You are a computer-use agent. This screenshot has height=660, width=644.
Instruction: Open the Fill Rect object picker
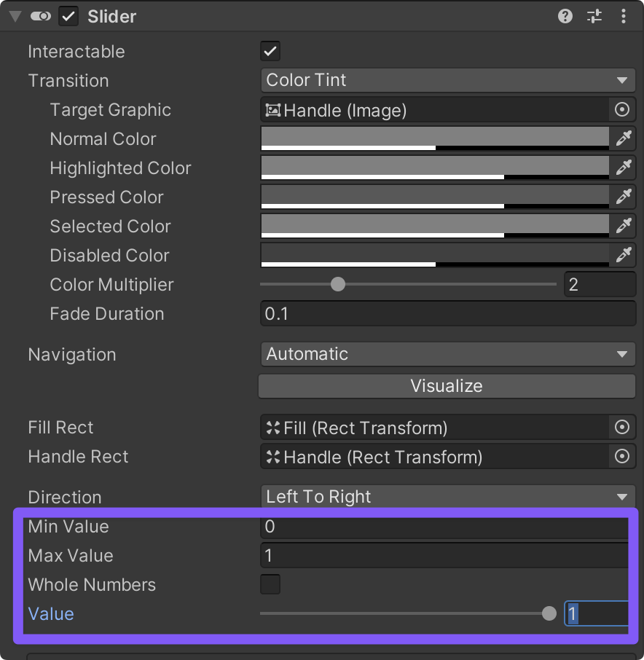click(x=622, y=428)
